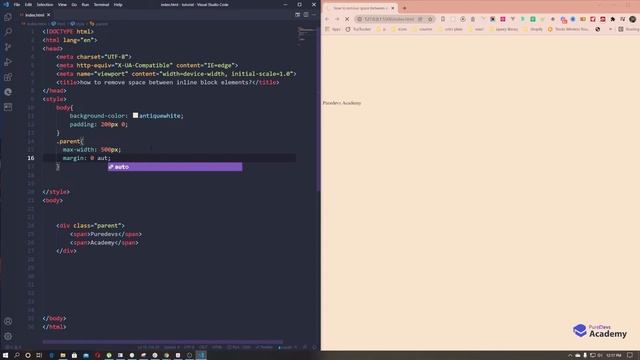This screenshot has width=640, height=360.
Task: Accept the 'auto' autocomplete suggestion
Action: point(175,167)
